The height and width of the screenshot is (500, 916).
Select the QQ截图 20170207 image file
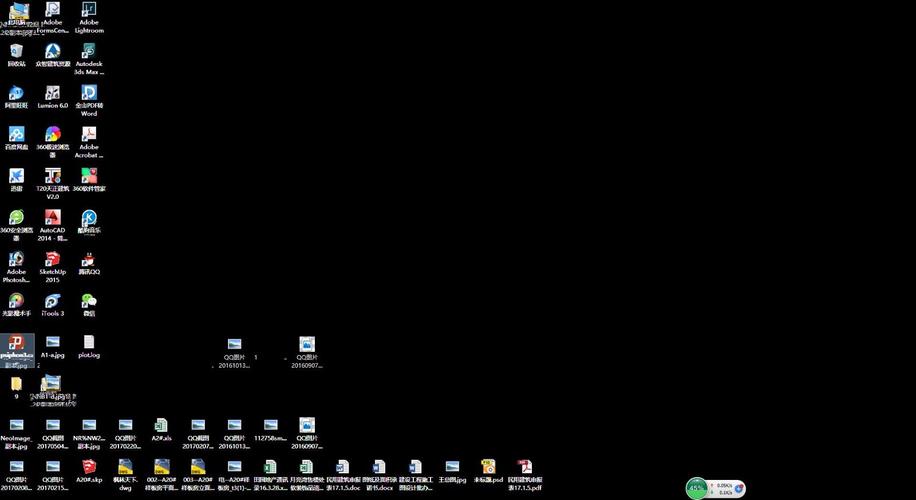coord(198,433)
